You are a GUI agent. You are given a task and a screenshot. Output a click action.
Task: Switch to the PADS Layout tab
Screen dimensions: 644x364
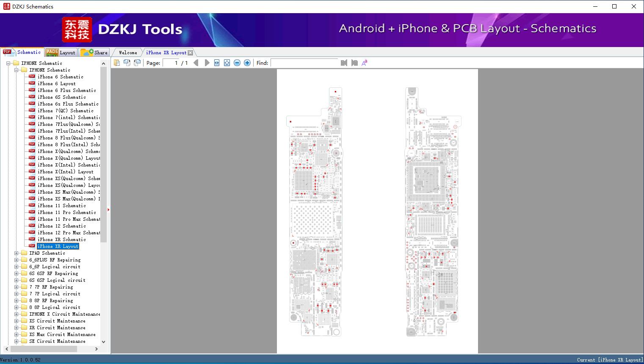(61, 53)
